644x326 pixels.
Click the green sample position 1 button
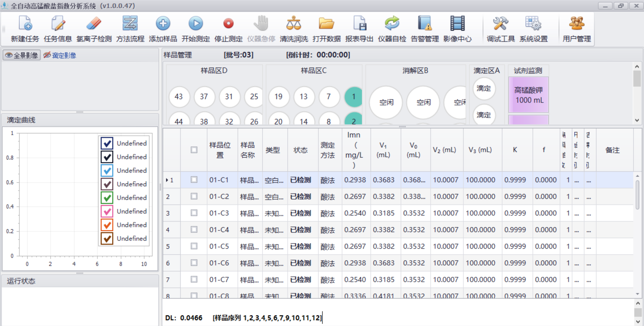tap(353, 97)
